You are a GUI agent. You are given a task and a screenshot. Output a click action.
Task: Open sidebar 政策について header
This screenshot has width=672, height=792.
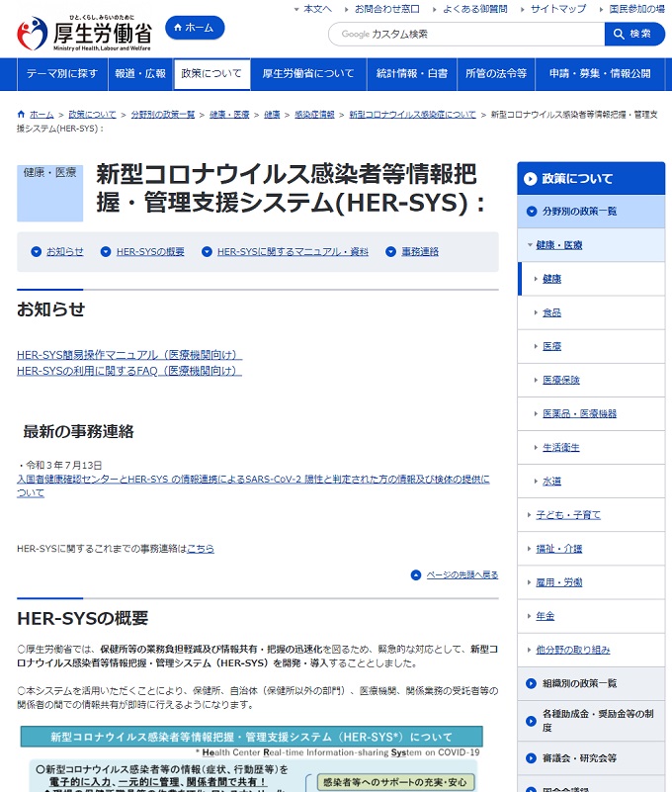pyautogui.click(x=591, y=178)
